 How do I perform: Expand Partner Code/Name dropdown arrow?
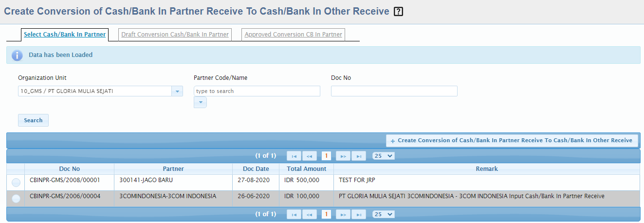click(x=200, y=102)
